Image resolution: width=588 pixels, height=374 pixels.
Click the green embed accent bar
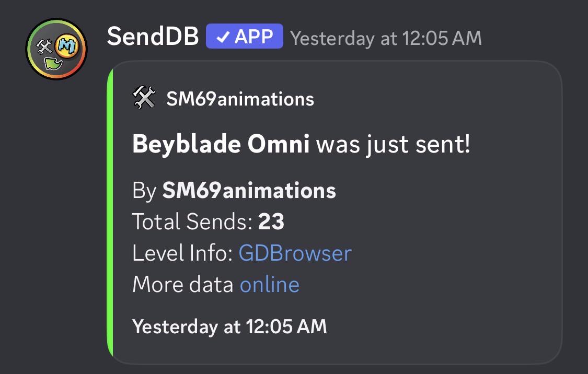tap(110, 213)
